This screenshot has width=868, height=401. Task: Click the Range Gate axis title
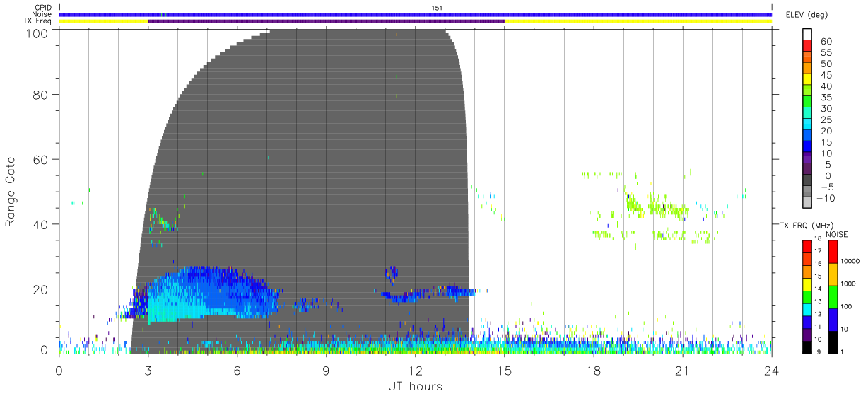[x=11, y=192]
